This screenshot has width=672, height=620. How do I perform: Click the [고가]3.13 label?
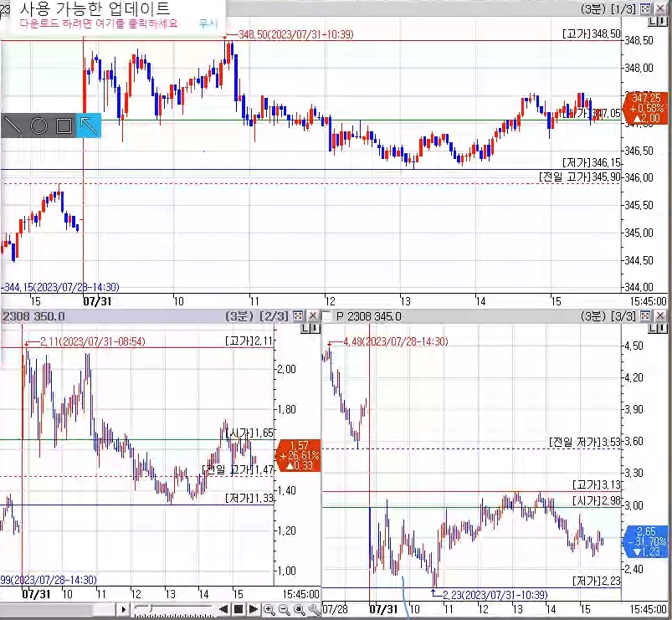tap(597, 484)
